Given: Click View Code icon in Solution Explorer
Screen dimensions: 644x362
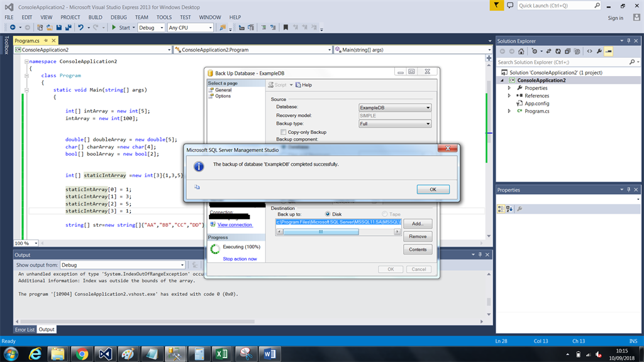Looking at the screenshot, I should [589, 52].
